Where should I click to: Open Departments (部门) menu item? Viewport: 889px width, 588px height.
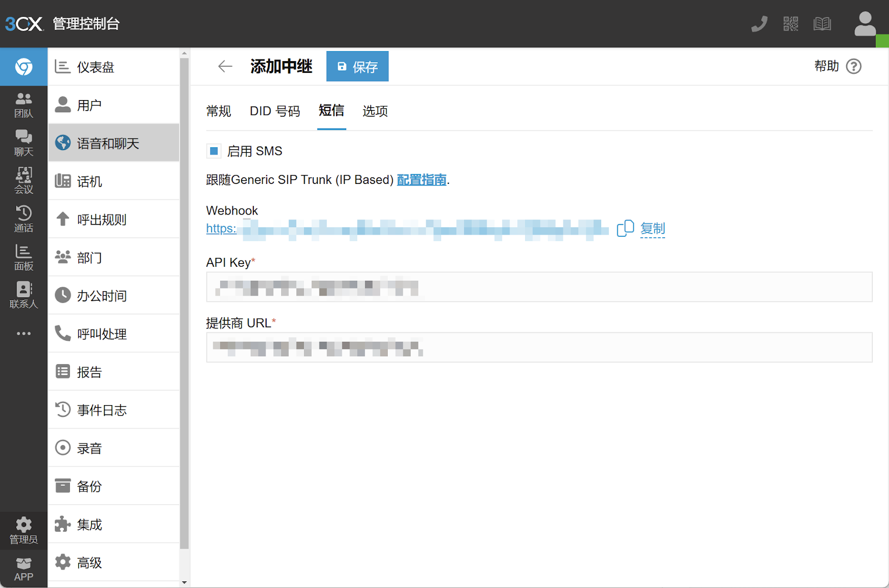pyautogui.click(x=114, y=257)
